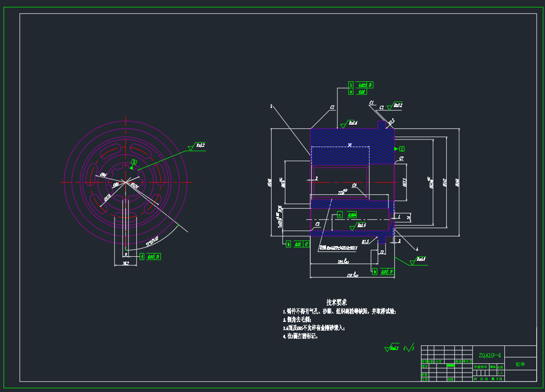Select the 1:1 scale value
Image resolution: width=545 pixels, height=392 pixels.
coord(500,373)
